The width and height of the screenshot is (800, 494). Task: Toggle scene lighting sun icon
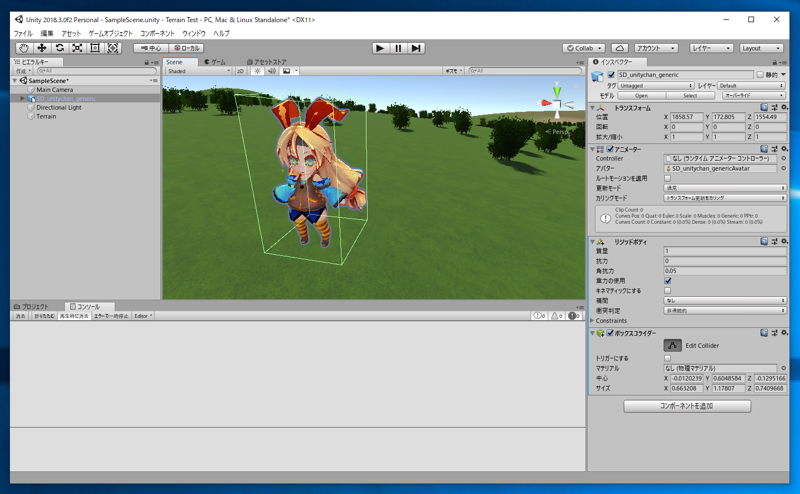[257, 71]
